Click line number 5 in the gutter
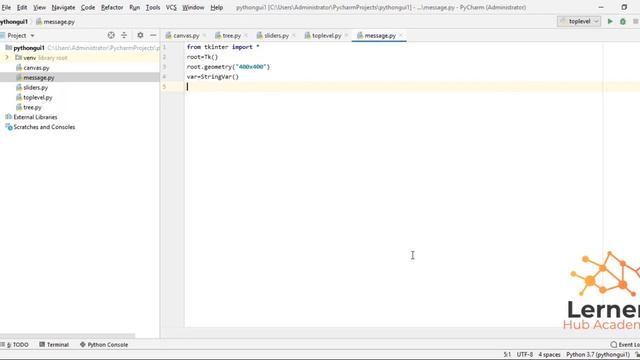The height and width of the screenshot is (360, 640). (x=164, y=87)
